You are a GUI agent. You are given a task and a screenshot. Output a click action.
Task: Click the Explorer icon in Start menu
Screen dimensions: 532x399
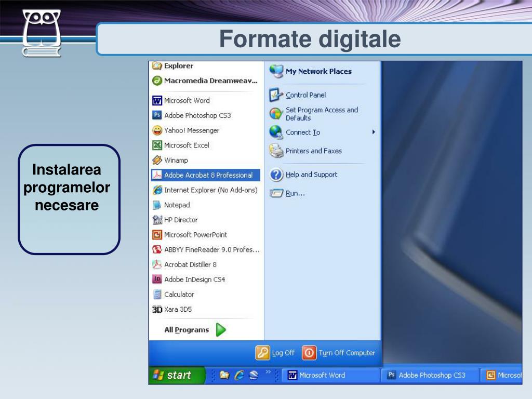point(157,66)
